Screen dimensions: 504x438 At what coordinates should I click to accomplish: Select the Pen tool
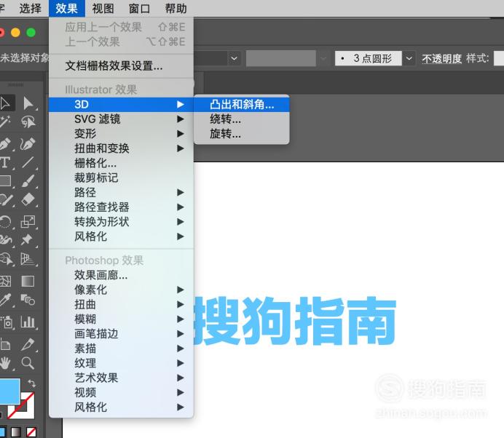pos(5,144)
